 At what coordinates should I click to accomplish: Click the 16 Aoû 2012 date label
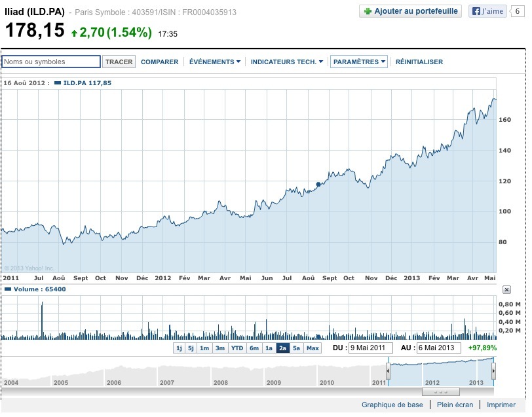click(x=26, y=83)
